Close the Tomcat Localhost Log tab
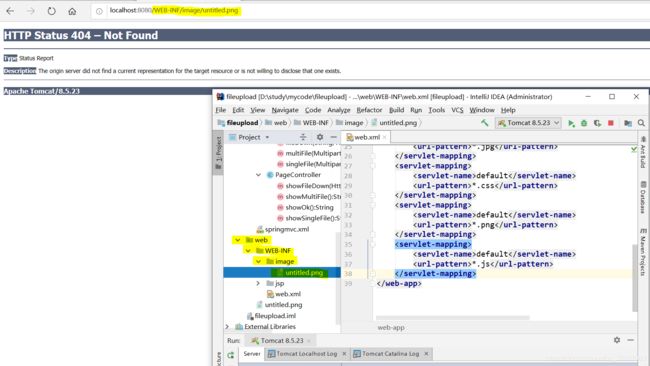The image size is (650, 366). tap(344, 354)
